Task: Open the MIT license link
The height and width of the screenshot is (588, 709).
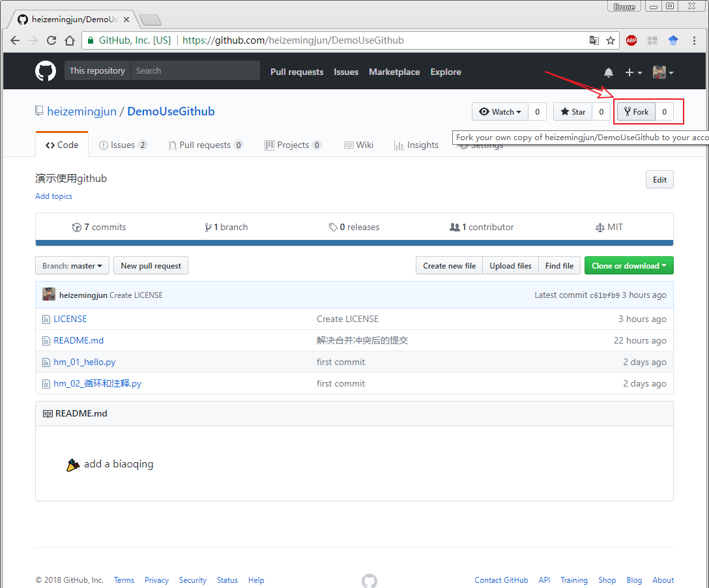Action: coord(609,227)
